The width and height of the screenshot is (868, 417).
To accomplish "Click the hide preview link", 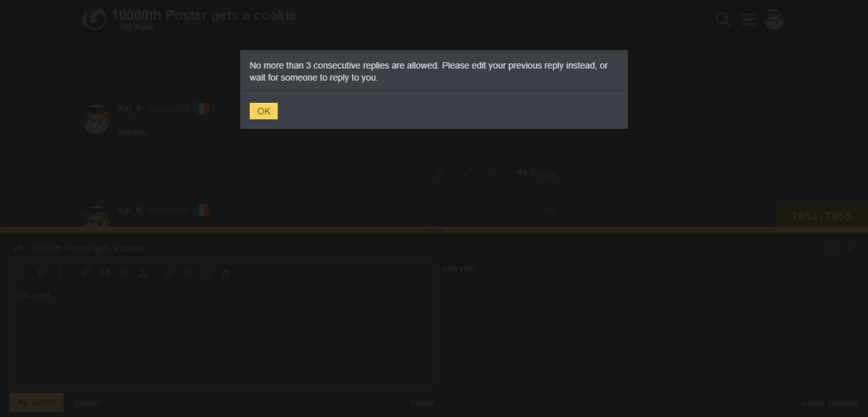I will tap(830, 402).
